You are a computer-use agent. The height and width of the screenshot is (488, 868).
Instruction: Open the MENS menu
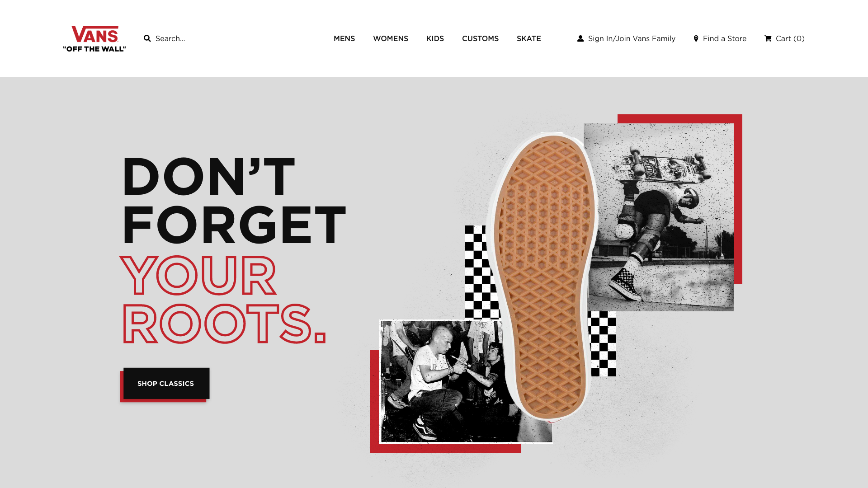point(344,38)
